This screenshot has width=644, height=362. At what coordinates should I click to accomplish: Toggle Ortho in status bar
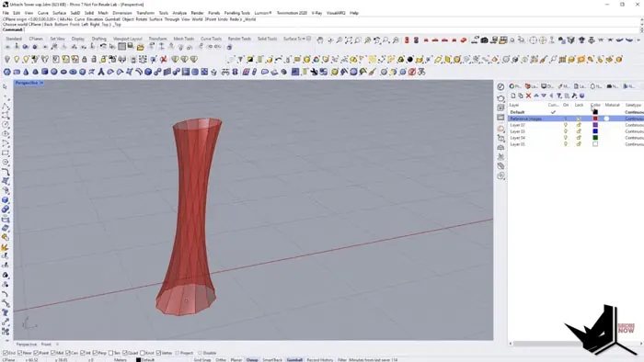(x=221, y=359)
